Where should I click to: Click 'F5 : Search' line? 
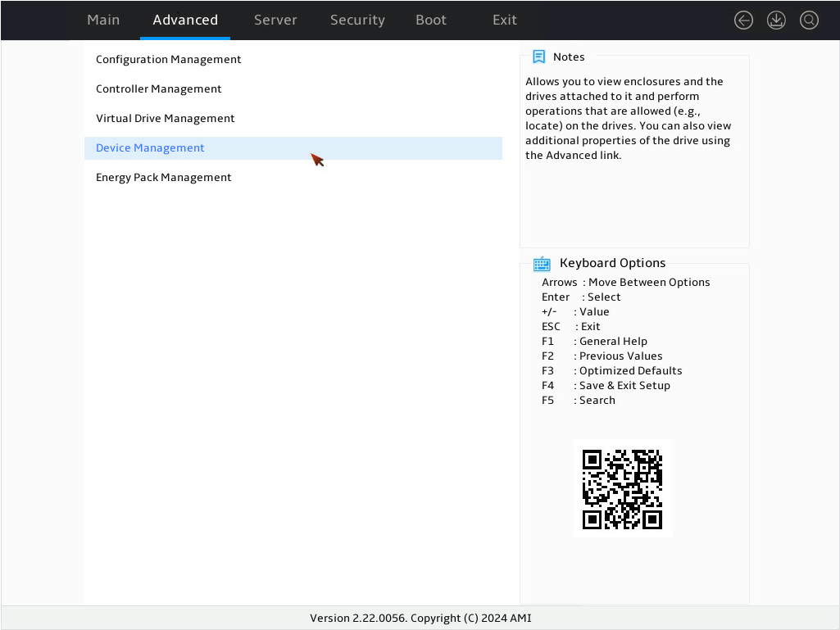pyautogui.click(x=578, y=400)
